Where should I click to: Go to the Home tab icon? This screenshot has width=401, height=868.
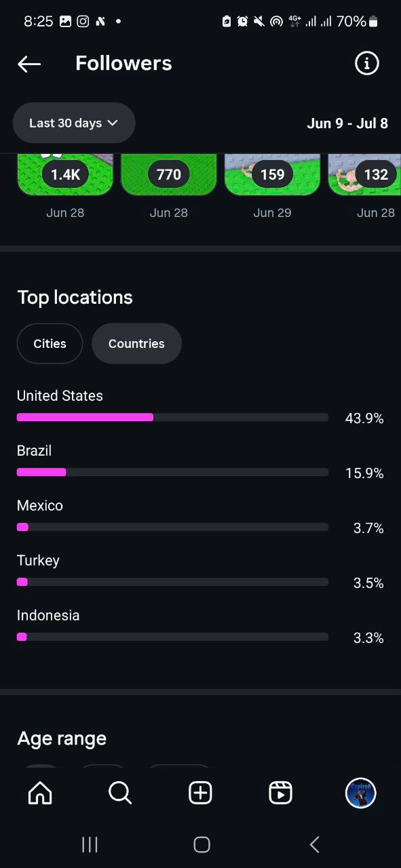(40, 792)
